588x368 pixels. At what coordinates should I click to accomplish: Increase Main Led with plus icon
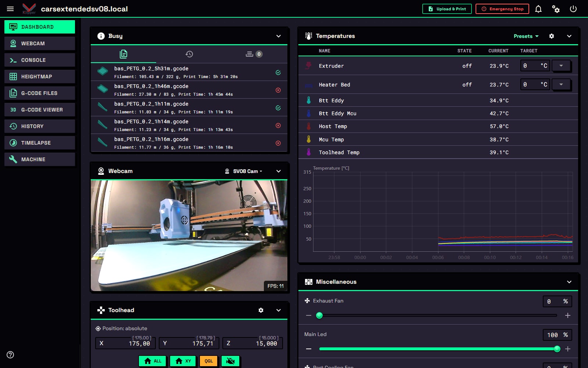[568, 349]
